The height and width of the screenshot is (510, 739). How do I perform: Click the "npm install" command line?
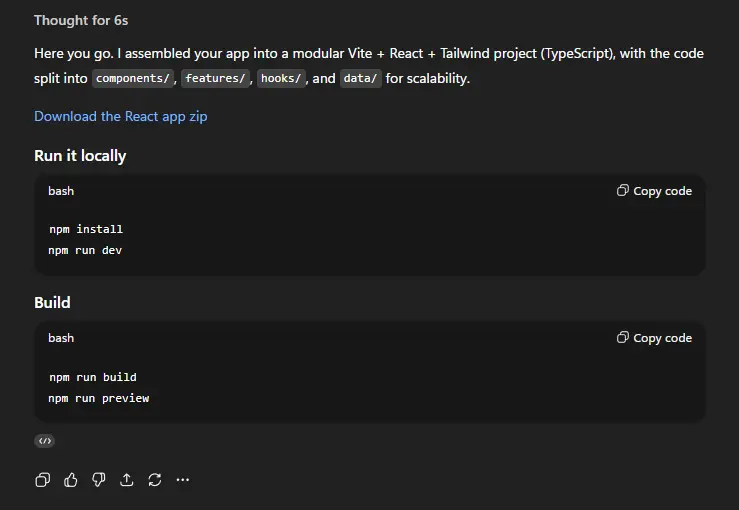point(86,229)
